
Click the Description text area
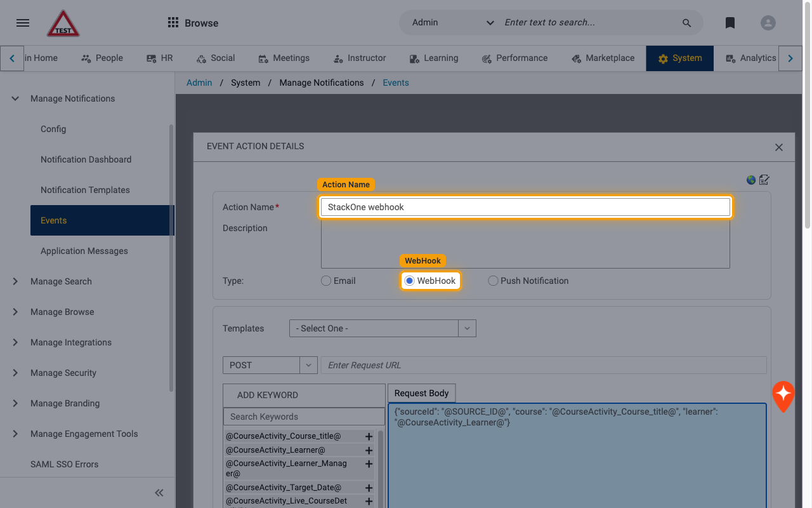525,244
